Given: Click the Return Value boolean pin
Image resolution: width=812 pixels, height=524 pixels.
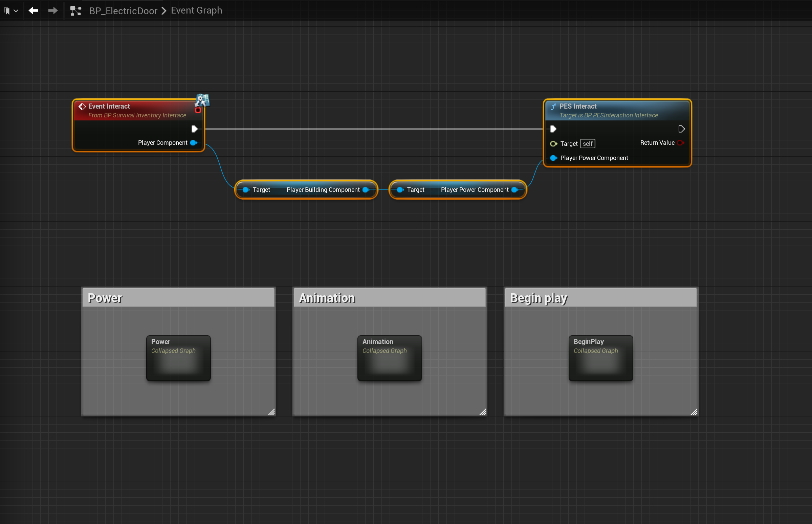Looking at the screenshot, I should [x=680, y=142].
